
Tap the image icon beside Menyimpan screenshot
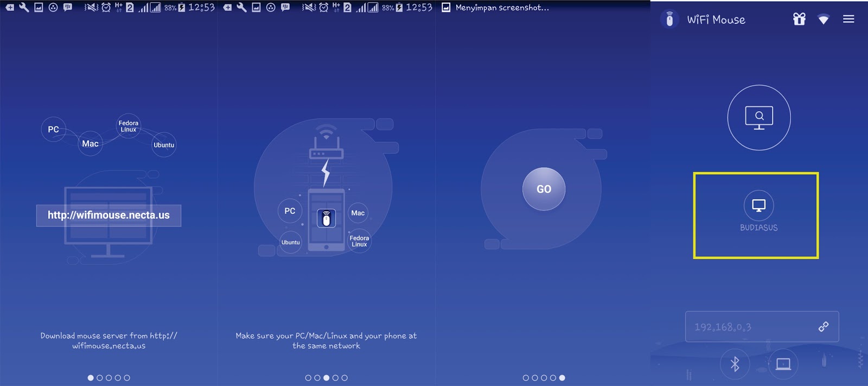tap(446, 7)
